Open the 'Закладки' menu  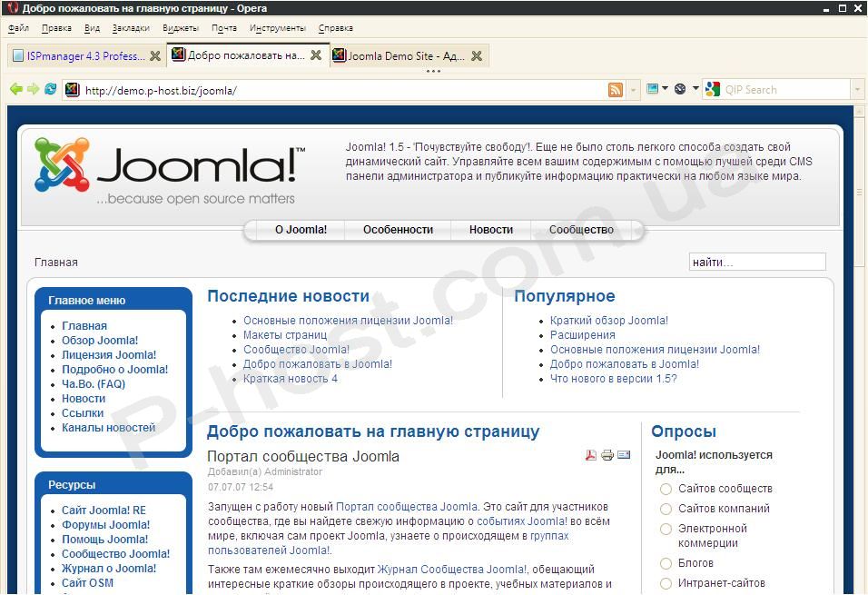click(131, 28)
